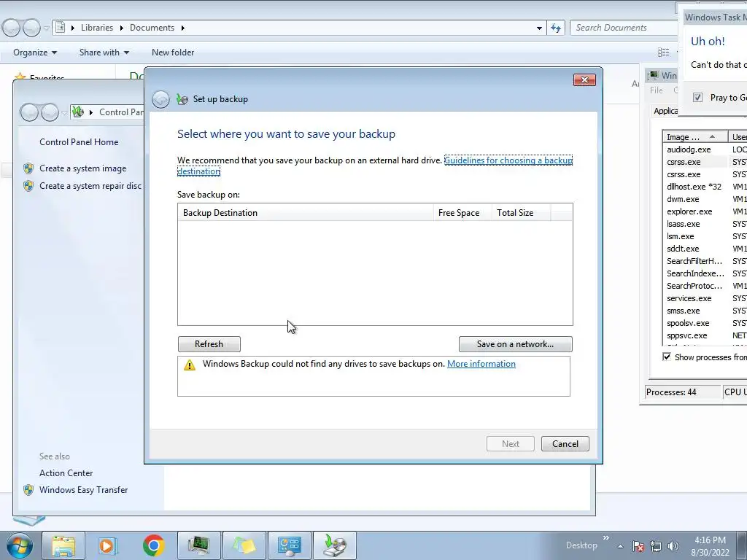Launch Windows Media Player from taskbar
The height and width of the screenshot is (560, 747).
(108, 545)
